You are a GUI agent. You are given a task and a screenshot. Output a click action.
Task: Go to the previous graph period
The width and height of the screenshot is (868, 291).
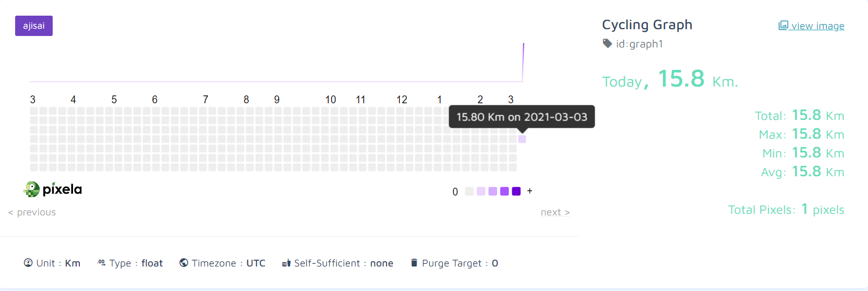tap(32, 212)
